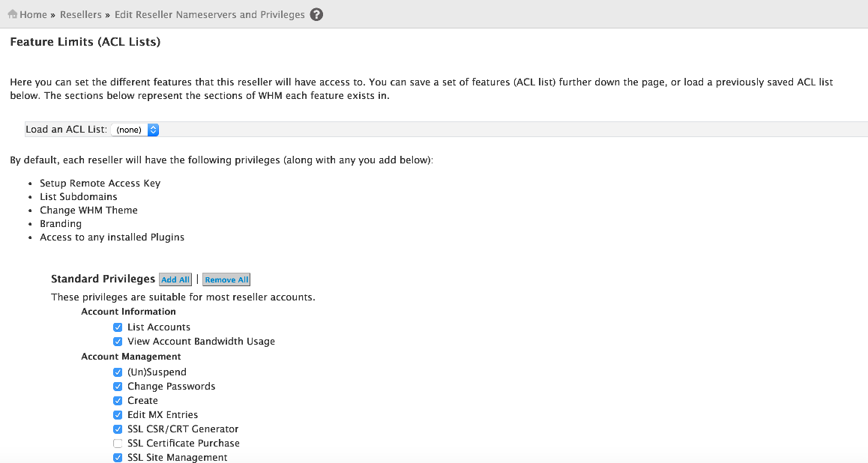The image size is (868, 463).
Task: Uncheck SSL Site Management checkbox
Action: [x=118, y=458]
